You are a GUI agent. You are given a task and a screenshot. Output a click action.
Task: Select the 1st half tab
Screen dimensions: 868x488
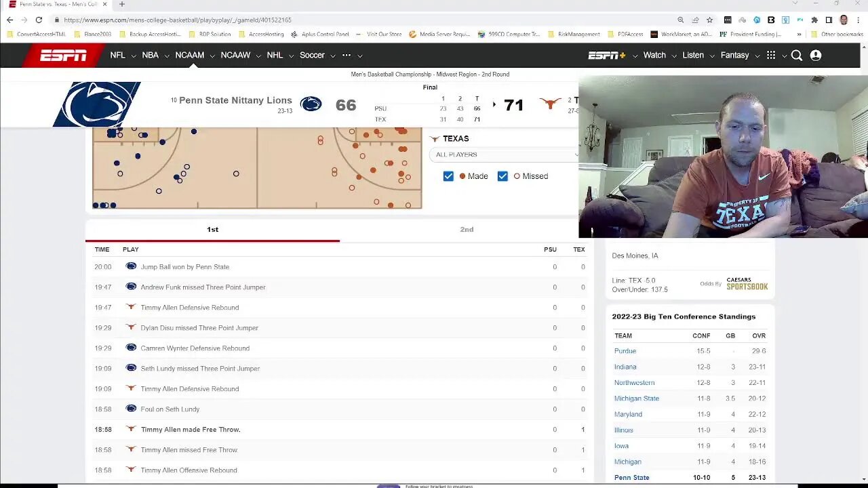tap(212, 229)
